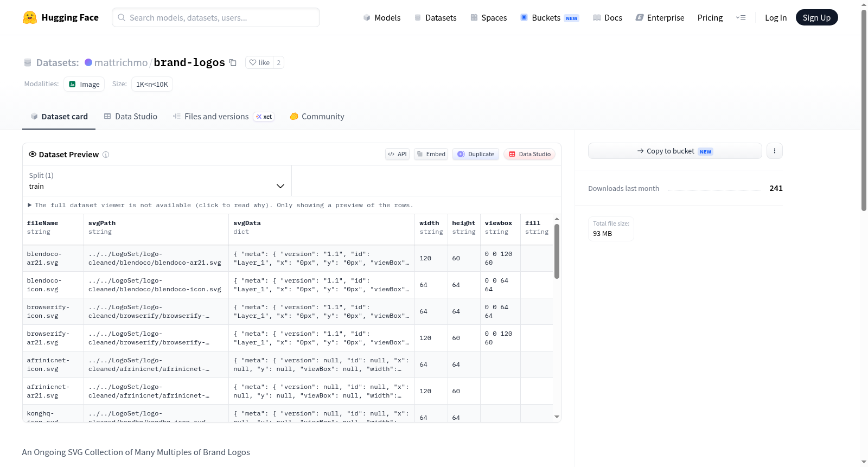Open the three-dot options menu

[x=775, y=151]
